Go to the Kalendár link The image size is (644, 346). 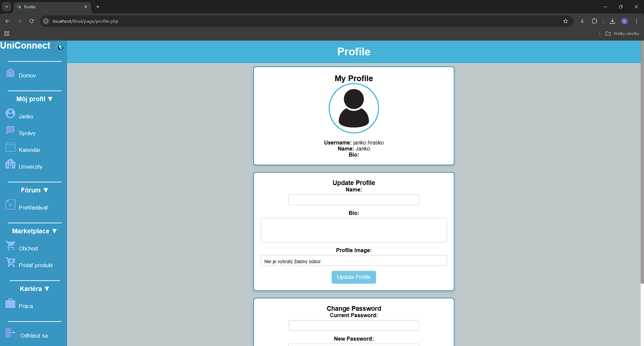click(x=30, y=150)
